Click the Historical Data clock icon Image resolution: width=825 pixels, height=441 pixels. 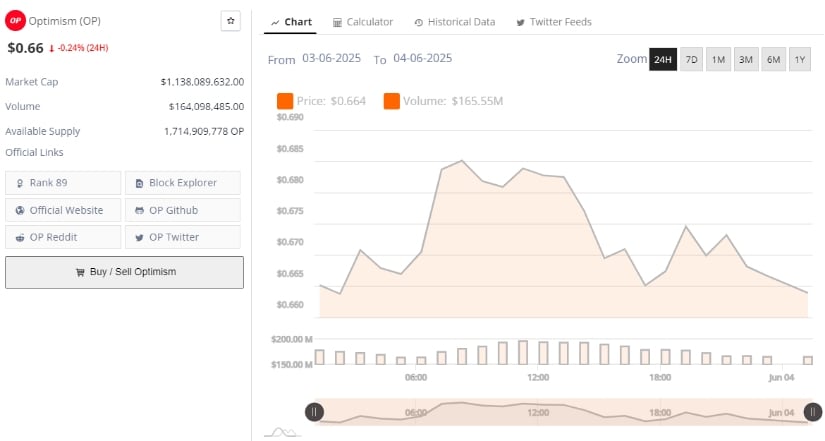(x=419, y=23)
